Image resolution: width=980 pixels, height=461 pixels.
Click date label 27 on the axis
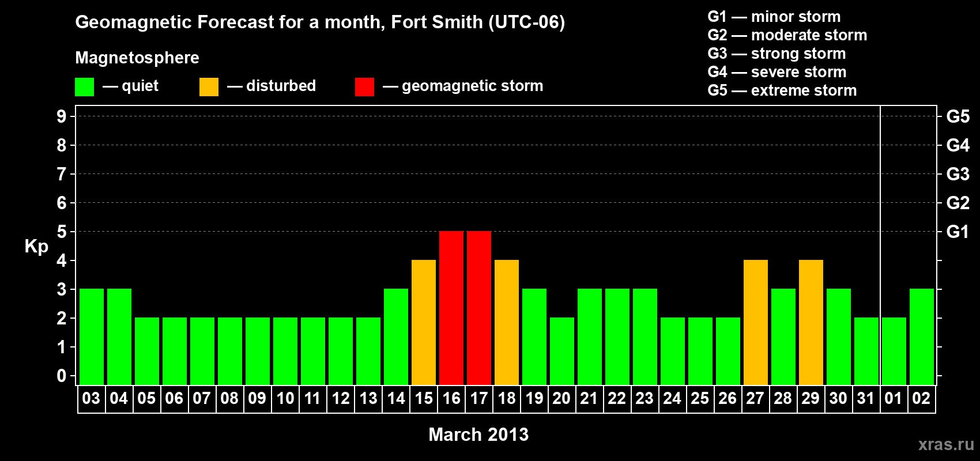click(x=755, y=399)
